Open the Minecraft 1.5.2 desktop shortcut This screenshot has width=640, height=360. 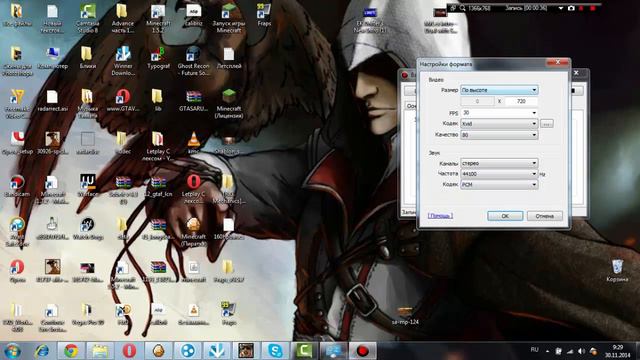[x=158, y=18]
